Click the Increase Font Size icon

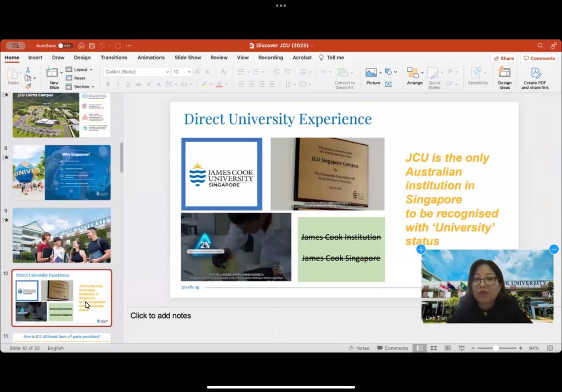(198, 72)
